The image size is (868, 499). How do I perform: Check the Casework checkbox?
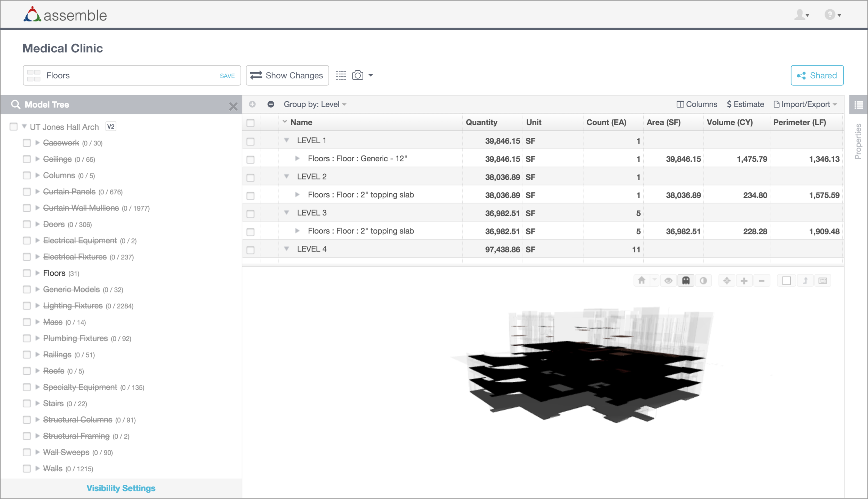[x=27, y=143]
